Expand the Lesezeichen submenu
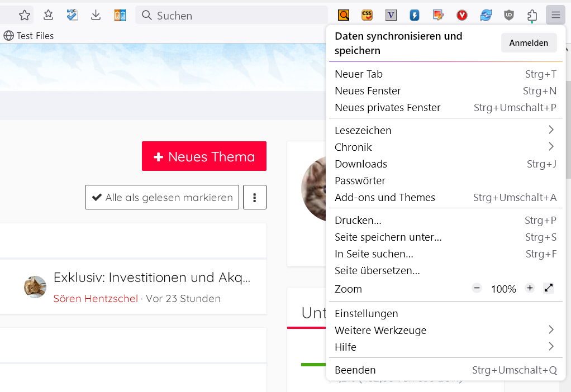Image resolution: width=571 pixels, height=392 pixels. point(551,130)
